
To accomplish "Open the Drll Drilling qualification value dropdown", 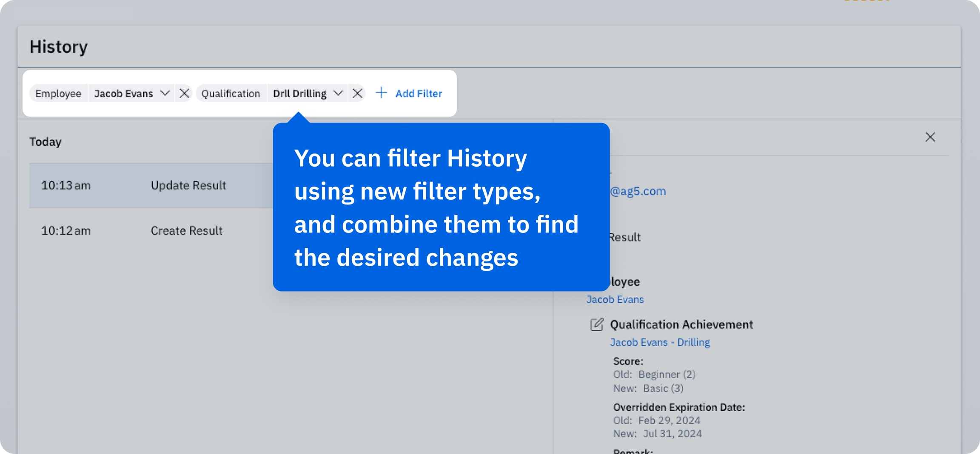I will [x=299, y=94].
